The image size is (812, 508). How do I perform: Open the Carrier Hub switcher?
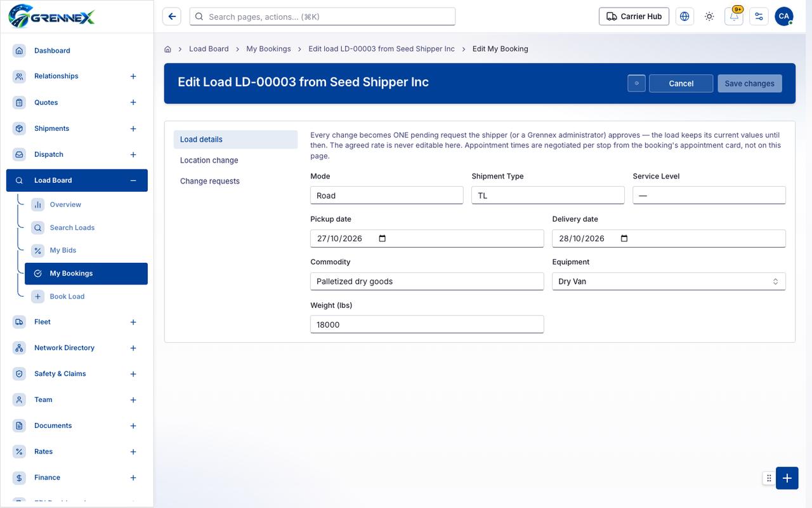pos(634,17)
